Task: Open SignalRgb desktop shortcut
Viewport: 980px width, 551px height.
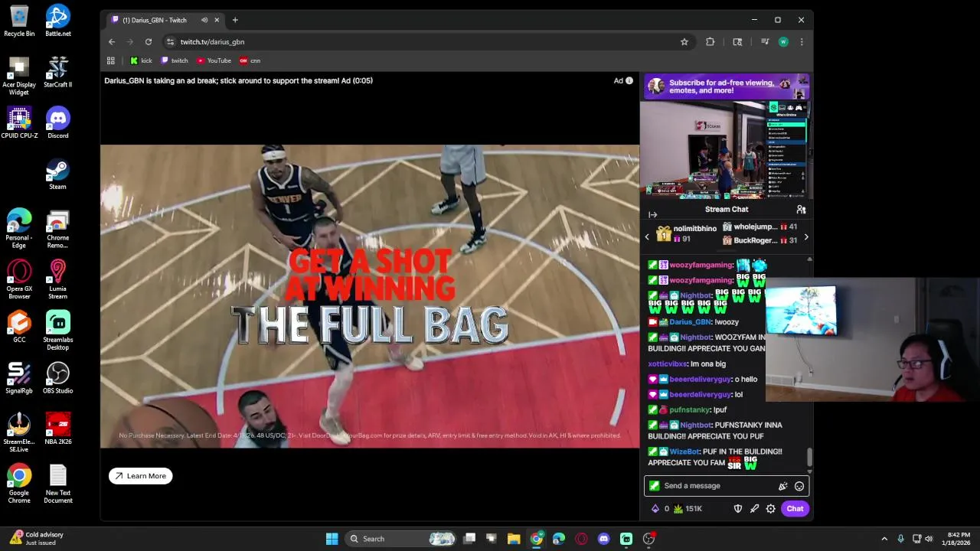Action: (x=19, y=378)
